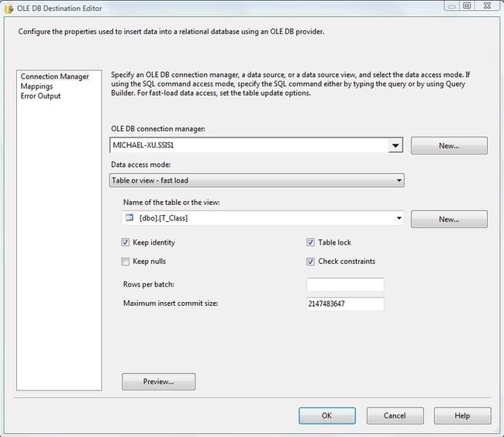
Task: Click the OLE DB Destination Editor title icon
Action: (9, 9)
